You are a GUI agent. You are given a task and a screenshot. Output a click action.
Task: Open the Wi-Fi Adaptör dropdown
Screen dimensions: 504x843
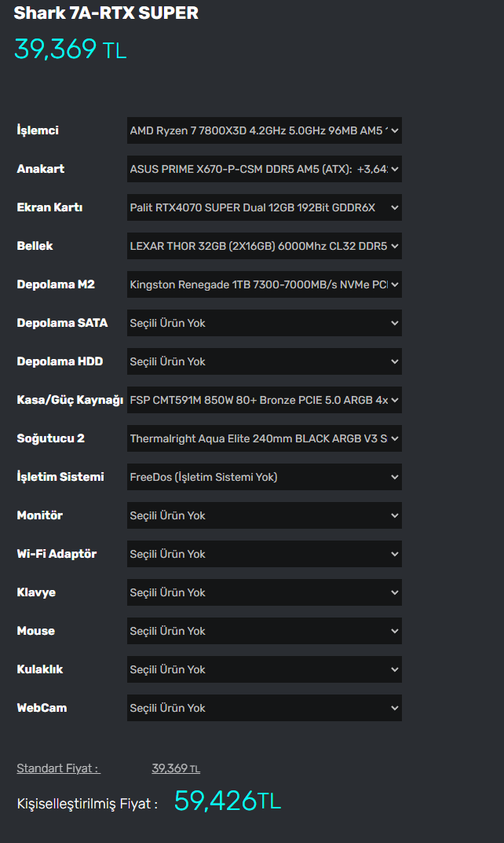tap(264, 554)
